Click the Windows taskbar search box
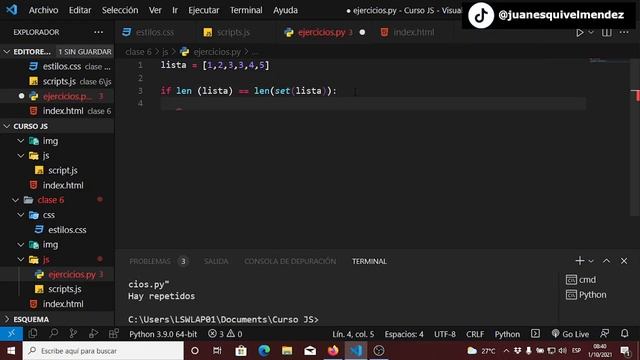This screenshot has height=360, width=640. coord(103,351)
